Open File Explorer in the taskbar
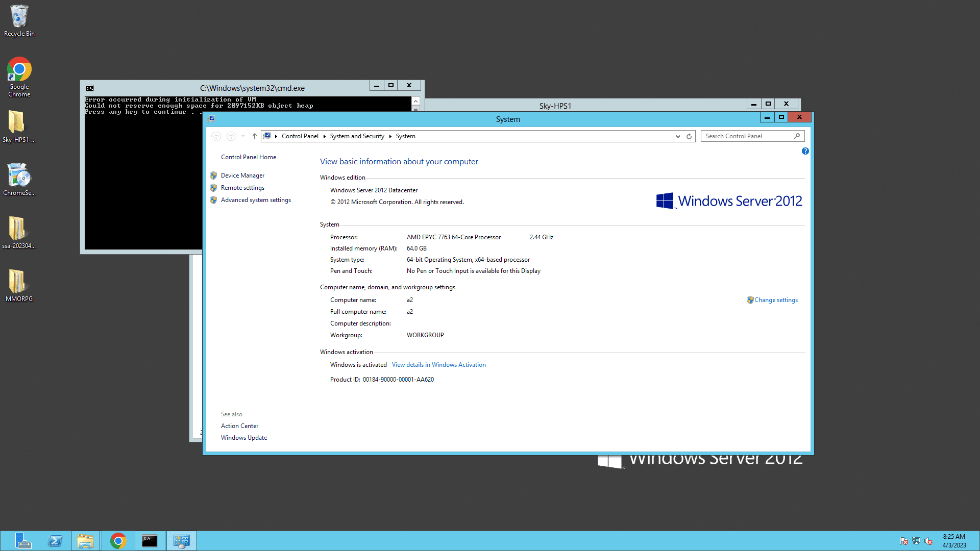Viewport: 980px width, 551px height. 85,541
